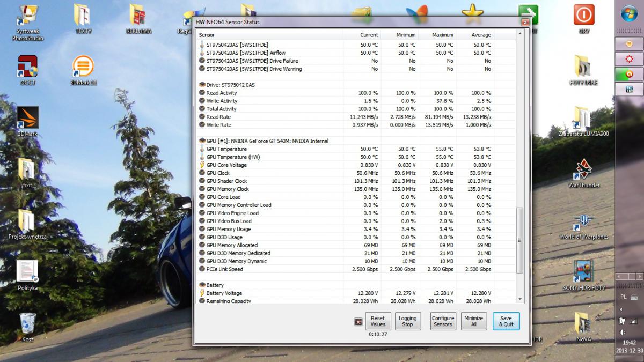Launch the OCCT desktop shortcut
Screen dimensions: 644x362
pyautogui.click(x=27, y=70)
